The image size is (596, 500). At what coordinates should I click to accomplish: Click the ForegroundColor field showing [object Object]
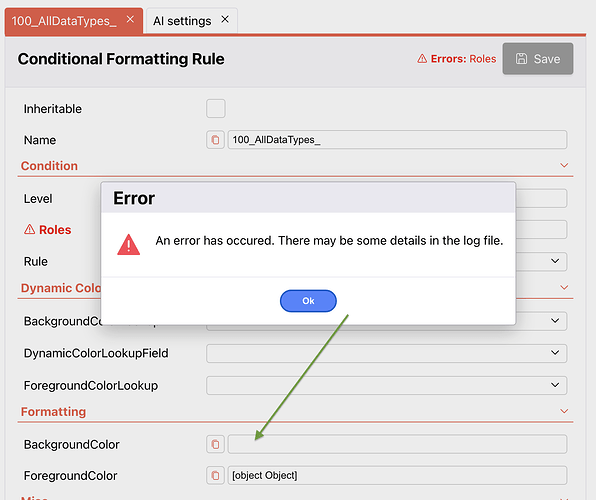397,475
